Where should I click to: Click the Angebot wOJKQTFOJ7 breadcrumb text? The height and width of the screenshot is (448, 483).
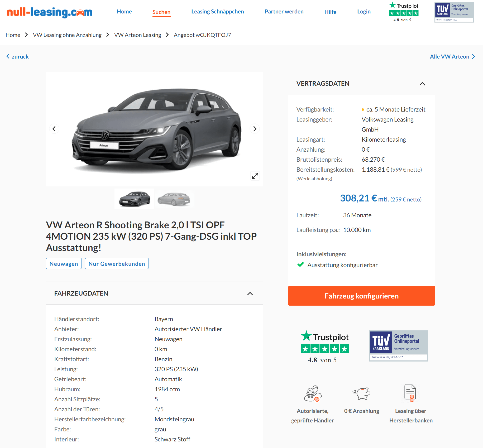(x=202, y=35)
